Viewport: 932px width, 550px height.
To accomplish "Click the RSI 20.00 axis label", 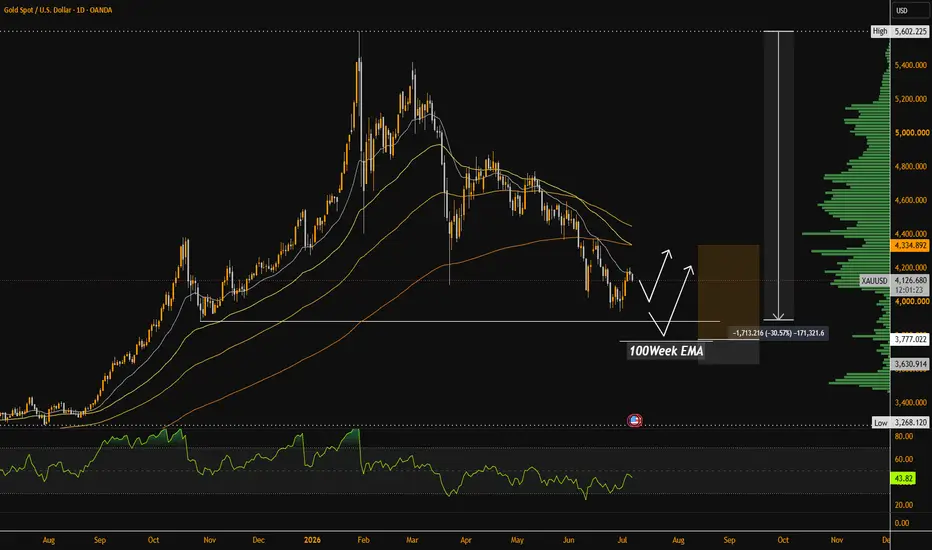I will pyautogui.click(x=903, y=505).
